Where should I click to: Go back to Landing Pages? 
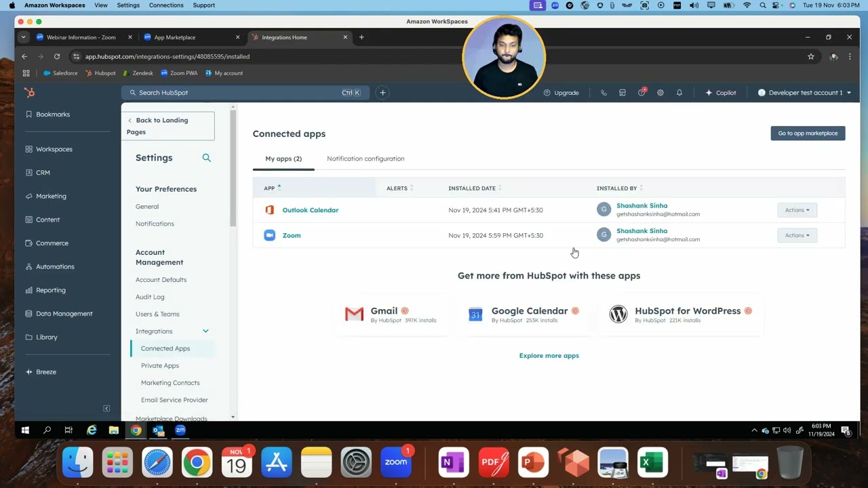point(168,126)
